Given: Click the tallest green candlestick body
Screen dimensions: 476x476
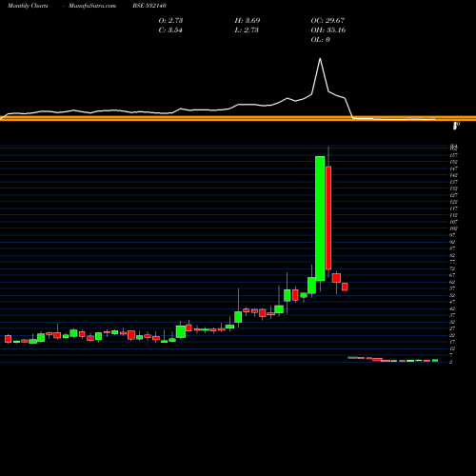Looking at the screenshot, I should [320, 218].
